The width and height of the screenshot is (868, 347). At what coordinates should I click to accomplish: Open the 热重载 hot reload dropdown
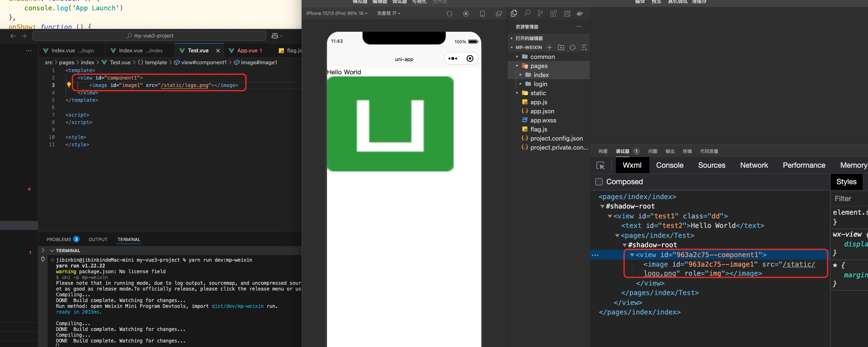click(x=388, y=13)
